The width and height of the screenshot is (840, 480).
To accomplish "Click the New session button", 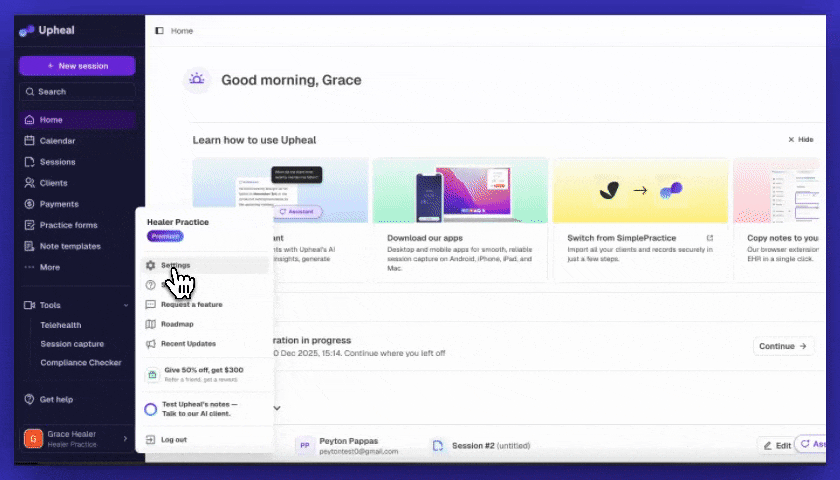I will point(77,66).
